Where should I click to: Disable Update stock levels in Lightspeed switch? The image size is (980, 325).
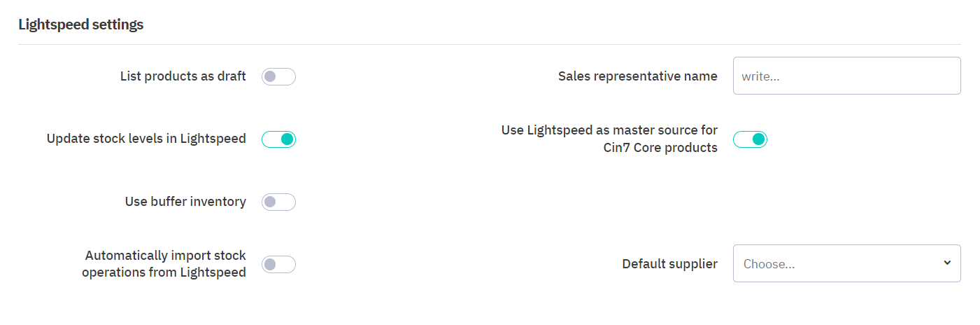pos(278,139)
